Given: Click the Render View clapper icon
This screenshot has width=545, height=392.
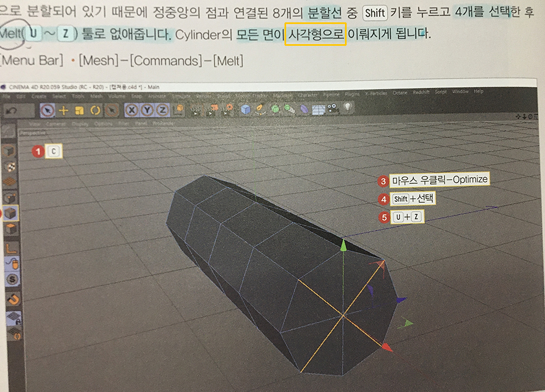Looking at the screenshot, I should point(196,109).
